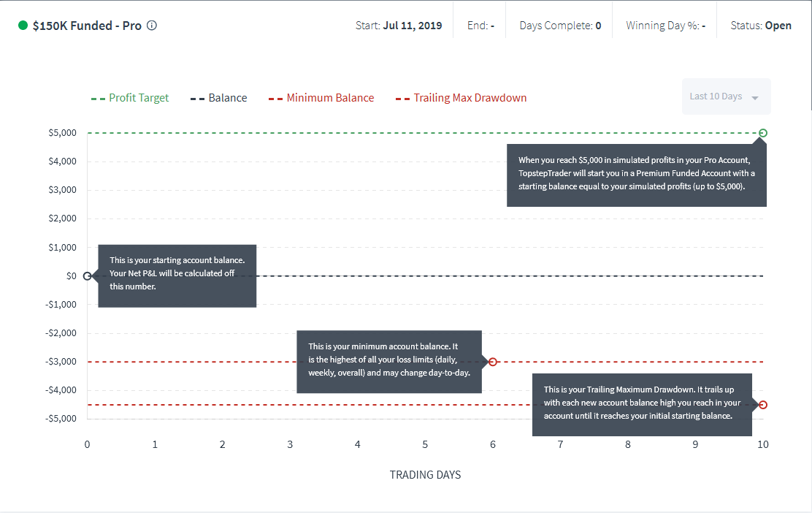Image resolution: width=812 pixels, height=513 pixels.
Task: Click trading day 10 on x-axis
Action: pyautogui.click(x=763, y=444)
